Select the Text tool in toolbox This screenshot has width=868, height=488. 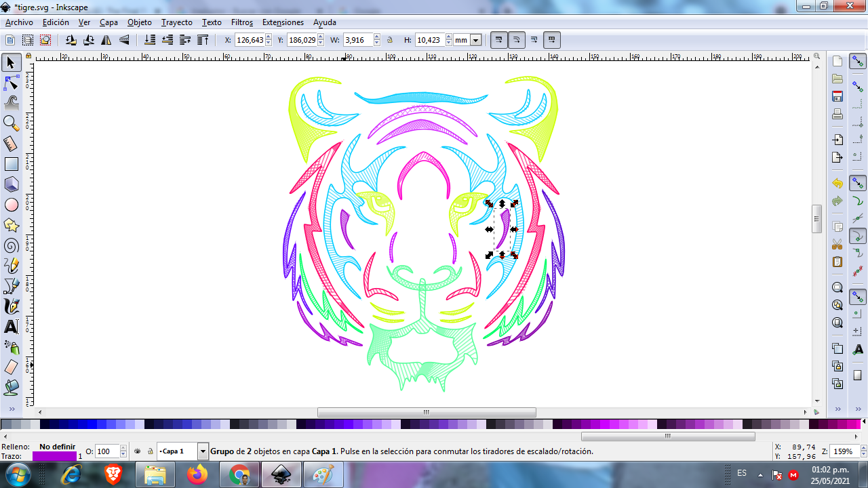coord(11,327)
